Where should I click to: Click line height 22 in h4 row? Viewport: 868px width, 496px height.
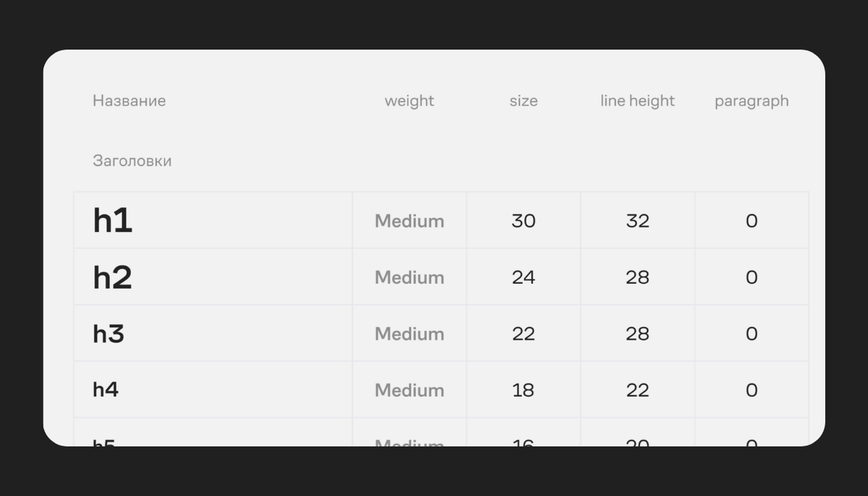(637, 391)
